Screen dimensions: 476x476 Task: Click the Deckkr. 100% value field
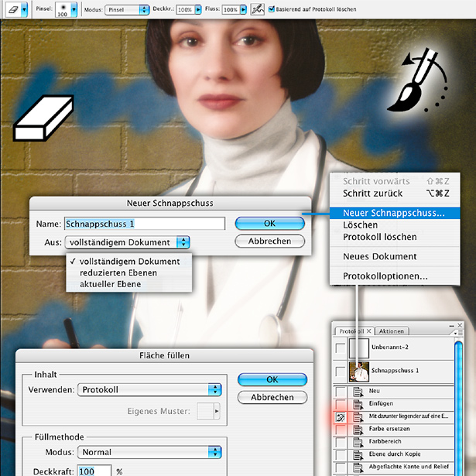186,10
